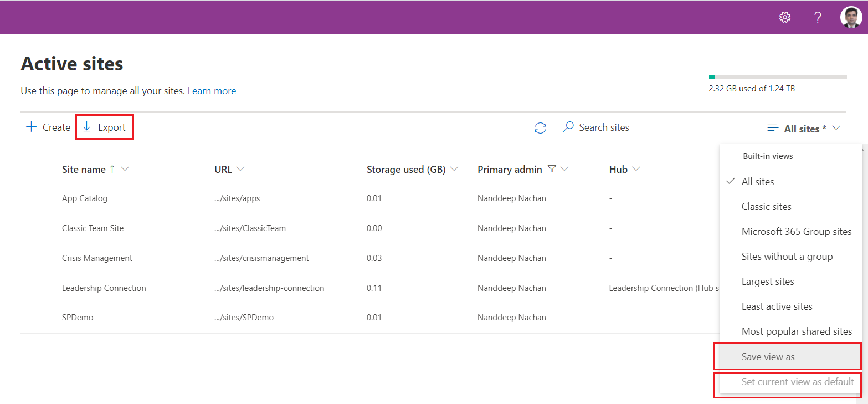This screenshot has height=404, width=868.
Task: Open the Storage used column dropdown
Action: [454, 169]
